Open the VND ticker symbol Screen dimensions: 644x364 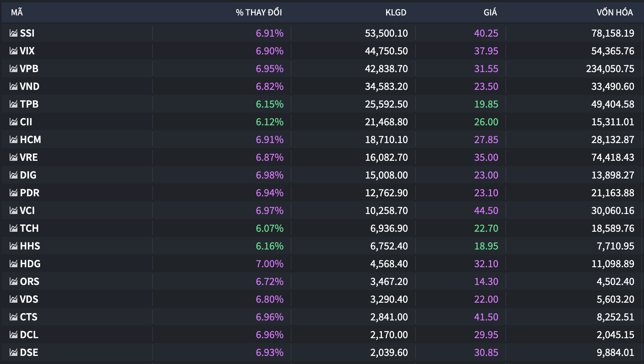(30, 86)
